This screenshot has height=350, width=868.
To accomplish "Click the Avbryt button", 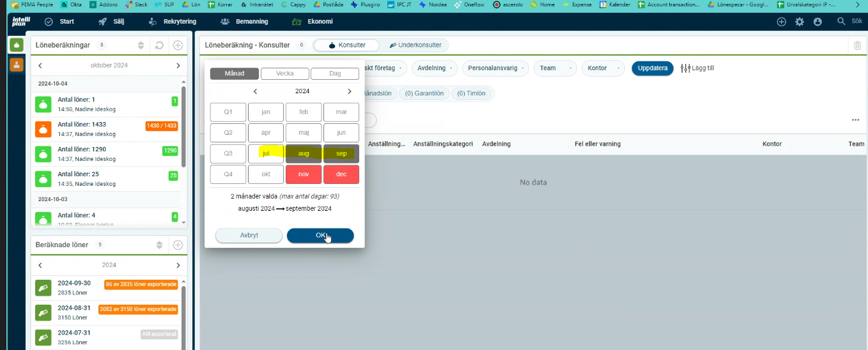I will [x=249, y=235].
